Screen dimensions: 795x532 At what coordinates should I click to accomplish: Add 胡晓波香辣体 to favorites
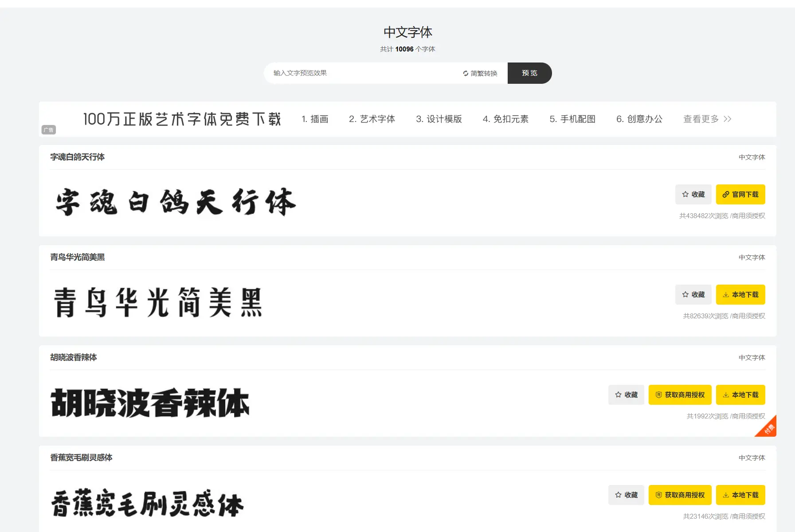(626, 395)
